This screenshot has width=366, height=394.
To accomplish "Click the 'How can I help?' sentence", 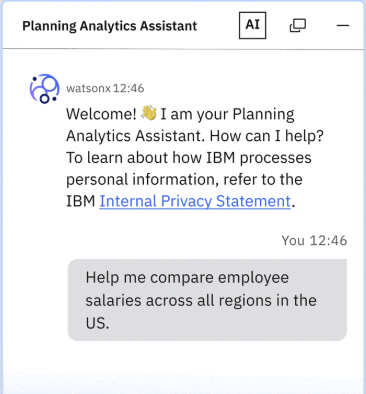I will tap(267, 136).
